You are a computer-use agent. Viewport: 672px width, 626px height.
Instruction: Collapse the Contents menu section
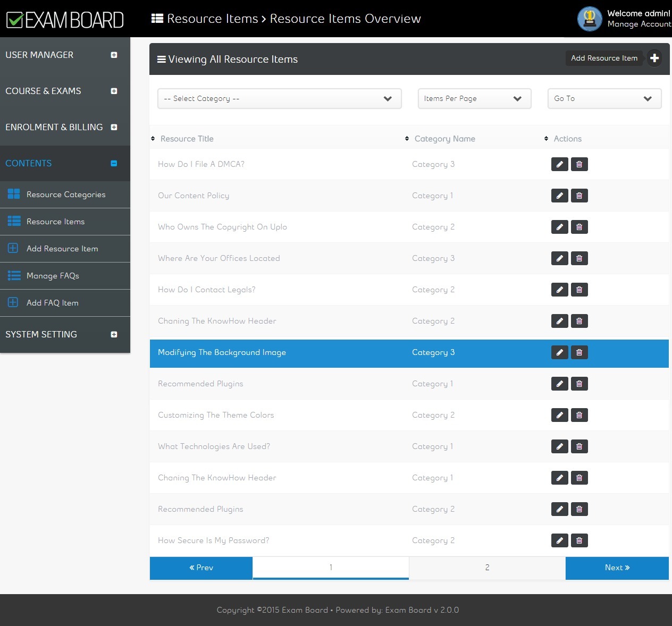click(x=114, y=164)
